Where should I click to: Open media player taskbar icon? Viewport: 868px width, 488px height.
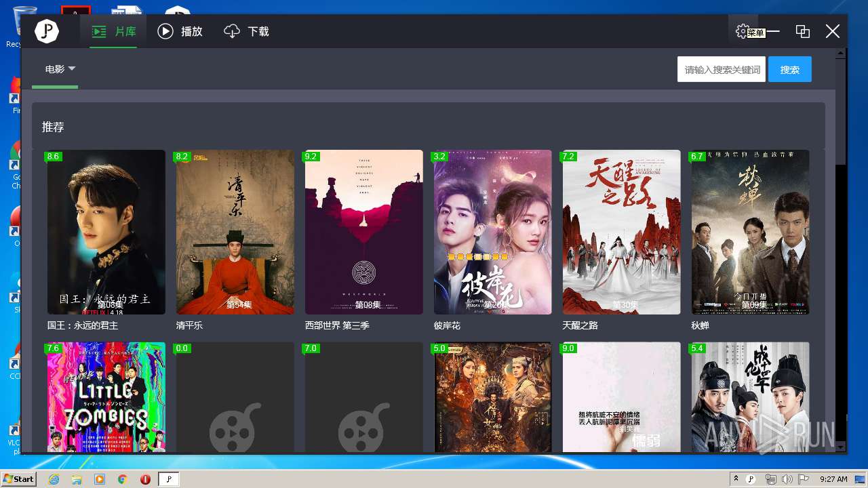point(100,479)
